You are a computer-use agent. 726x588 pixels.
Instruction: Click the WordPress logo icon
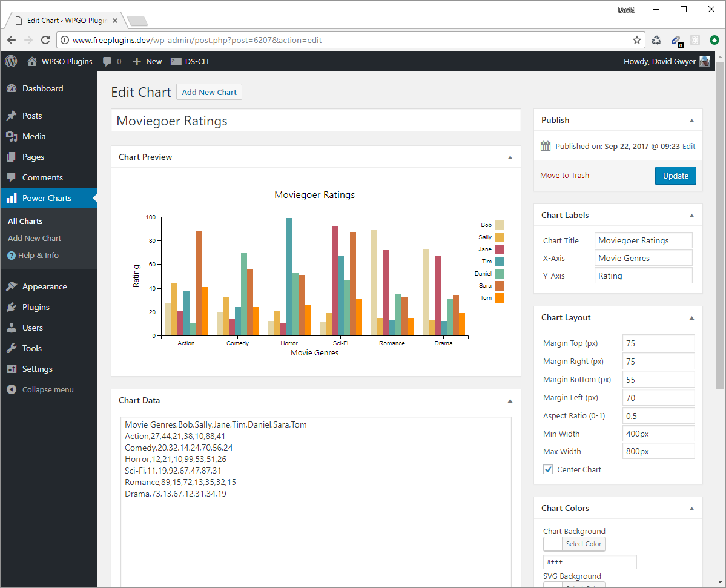tap(11, 61)
